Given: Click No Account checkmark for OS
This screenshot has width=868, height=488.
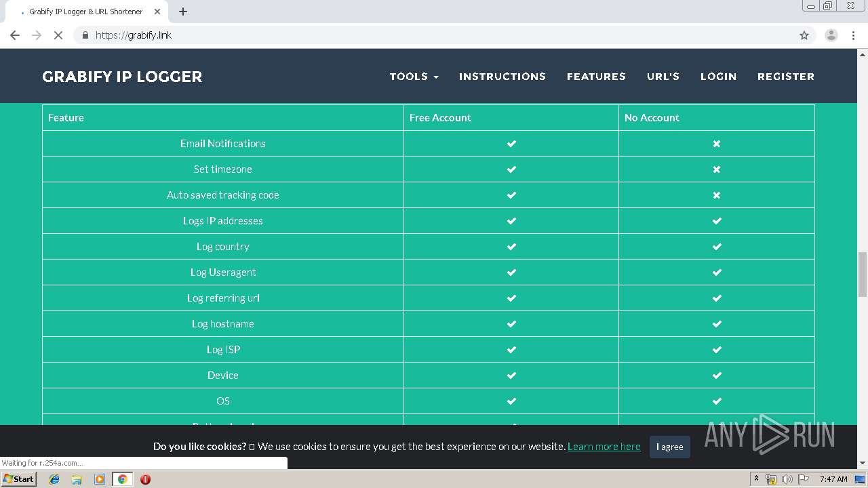Looking at the screenshot, I should click(717, 401).
